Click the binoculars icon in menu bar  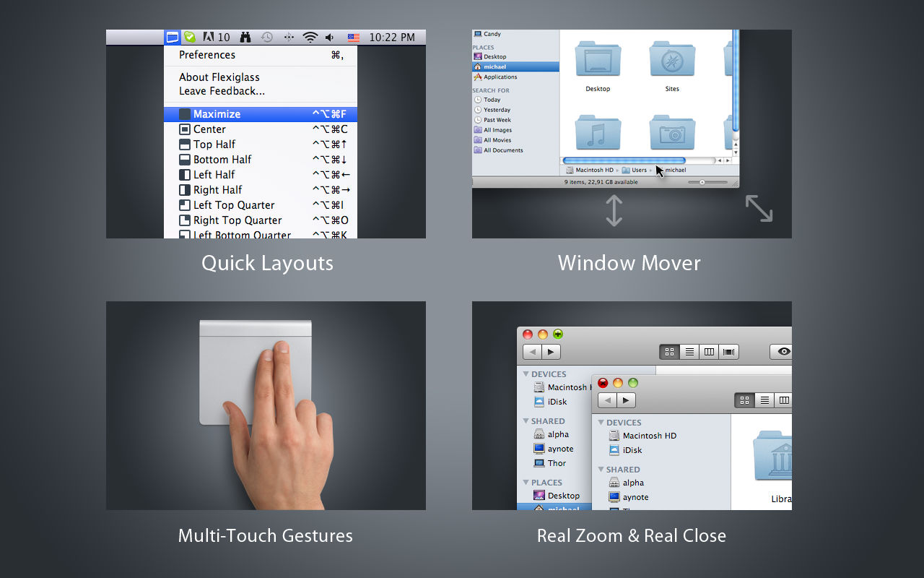click(x=245, y=37)
